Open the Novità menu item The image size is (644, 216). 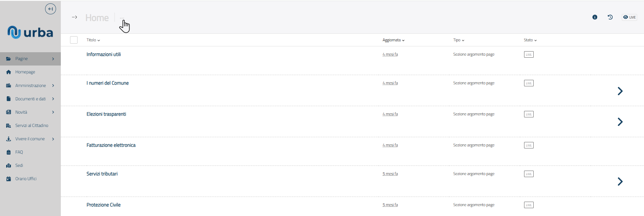coord(21,112)
